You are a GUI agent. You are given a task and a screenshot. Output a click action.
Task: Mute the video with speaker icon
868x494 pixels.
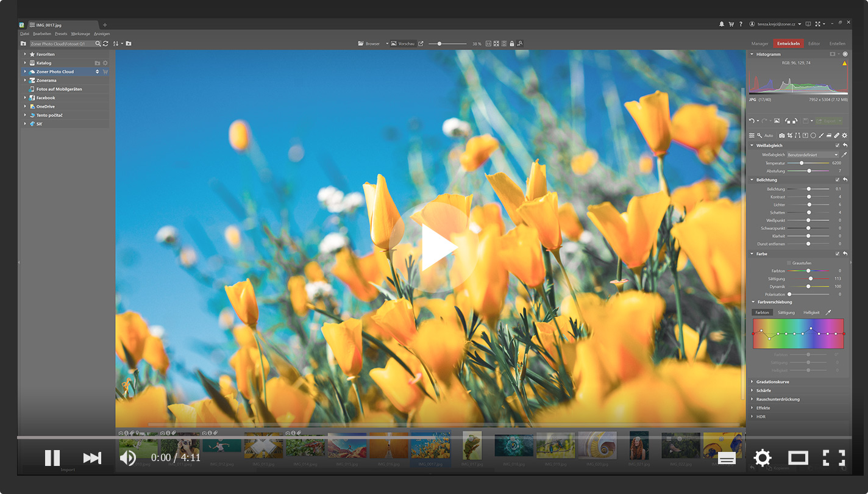[127, 457]
